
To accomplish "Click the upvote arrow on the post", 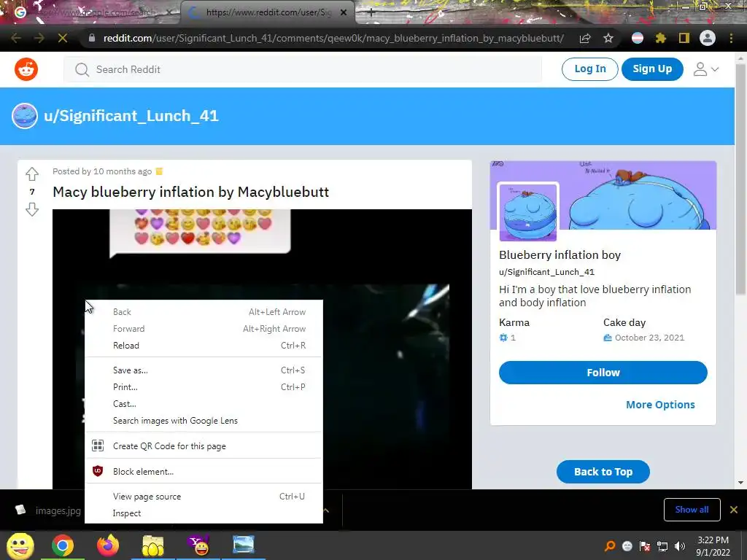I will pyautogui.click(x=32, y=174).
